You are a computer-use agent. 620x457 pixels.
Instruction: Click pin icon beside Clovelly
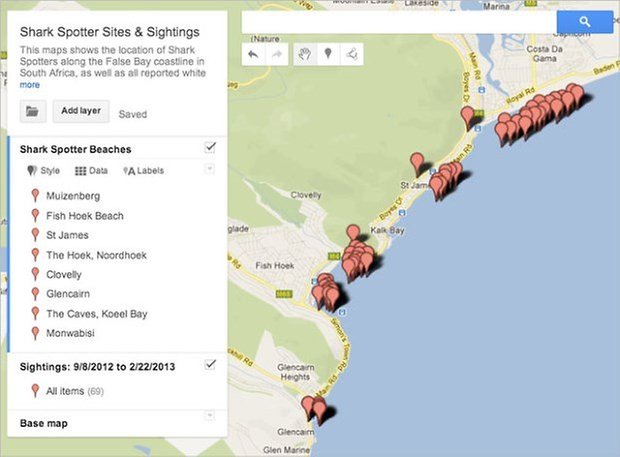tap(35, 274)
